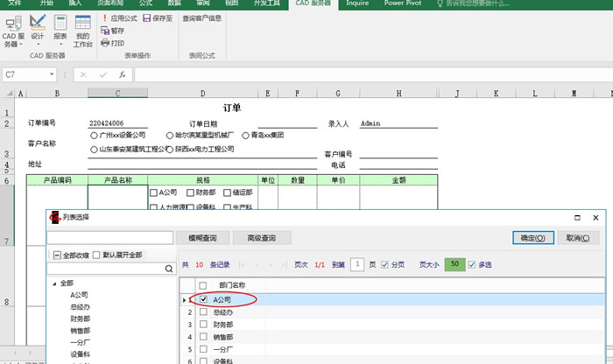Check the 财务部 row checkbox in list
This screenshot has height=364, width=613.
pyautogui.click(x=204, y=324)
